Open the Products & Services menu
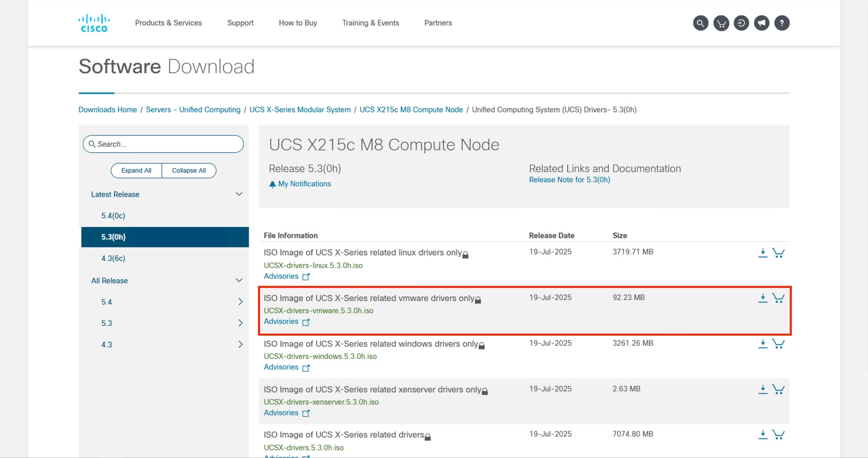The height and width of the screenshot is (458, 868). [x=168, y=23]
